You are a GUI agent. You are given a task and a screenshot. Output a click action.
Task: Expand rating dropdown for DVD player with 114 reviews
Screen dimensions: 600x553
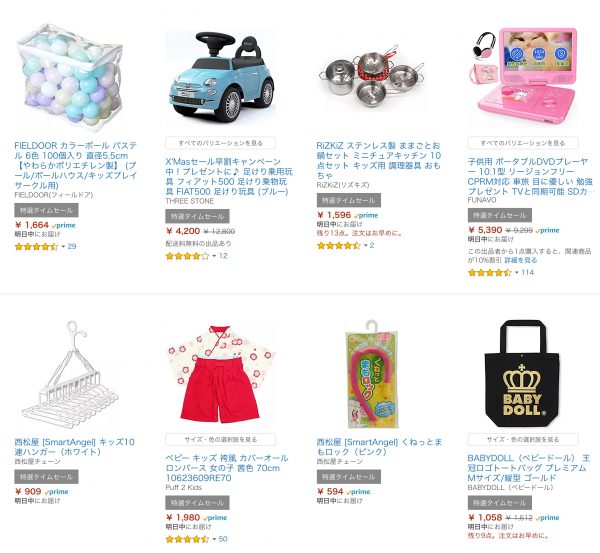pyautogui.click(x=517, y=272)
